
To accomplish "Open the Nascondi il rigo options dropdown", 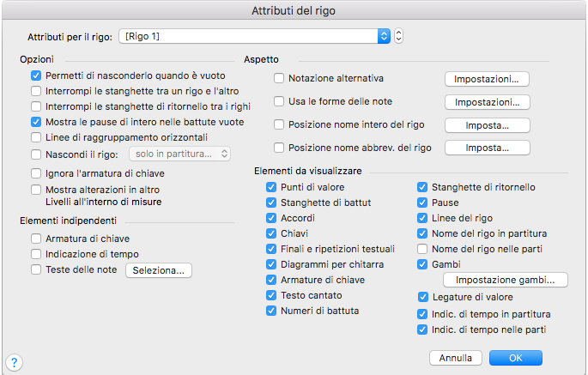I will (x=179, y=154).
